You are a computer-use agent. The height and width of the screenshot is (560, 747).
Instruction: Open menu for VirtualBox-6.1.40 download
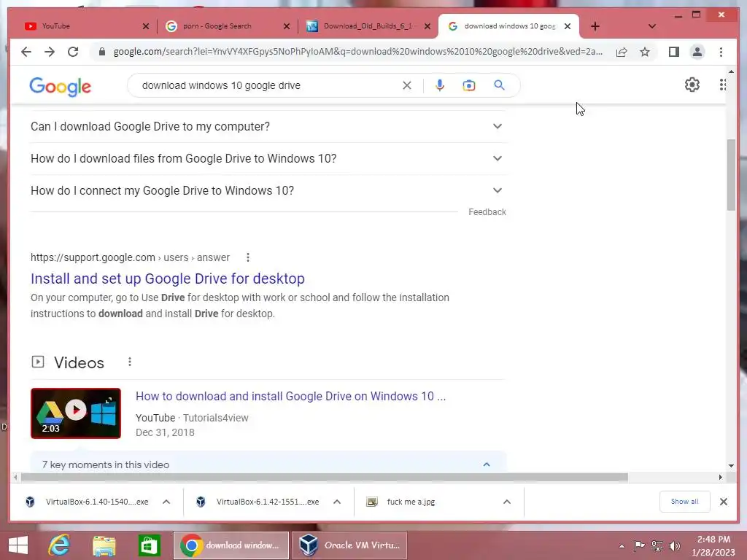[166, 502]
